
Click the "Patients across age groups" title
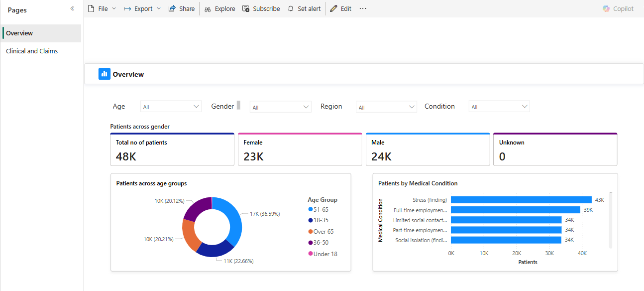pos(151,183)
